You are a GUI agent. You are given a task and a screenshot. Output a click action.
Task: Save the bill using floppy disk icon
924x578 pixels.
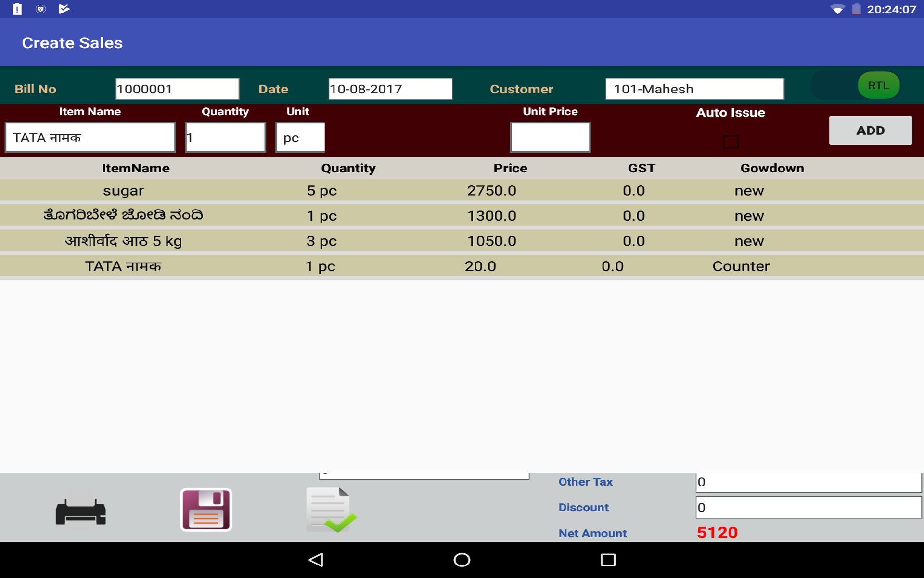[x=206, y=510]
